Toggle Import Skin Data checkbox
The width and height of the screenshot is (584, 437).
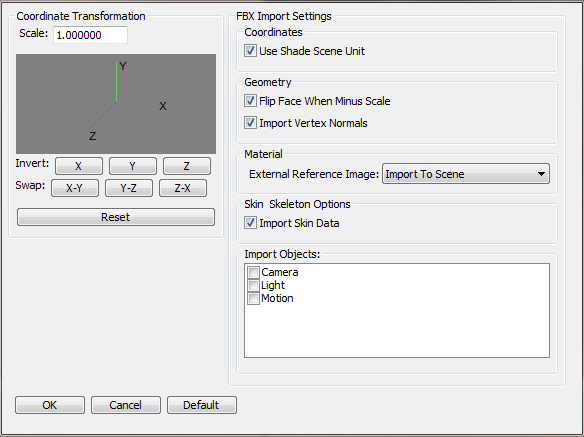click(250, 223)
